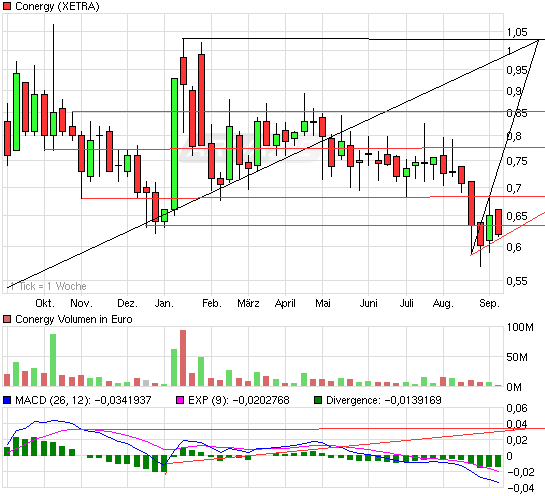Click the 'Nov.' month axis label
Image resolution: width=545 pixels, height=496 pixels.
81,303
